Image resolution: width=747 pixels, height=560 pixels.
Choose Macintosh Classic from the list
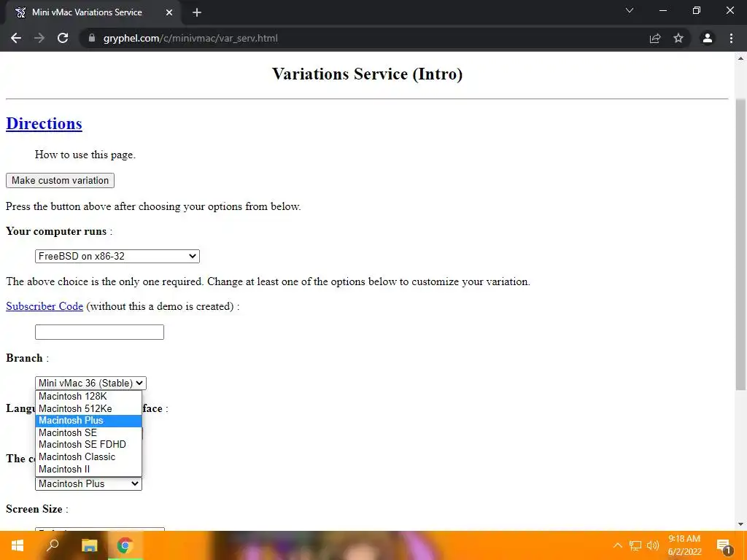[x=88, y=456]
